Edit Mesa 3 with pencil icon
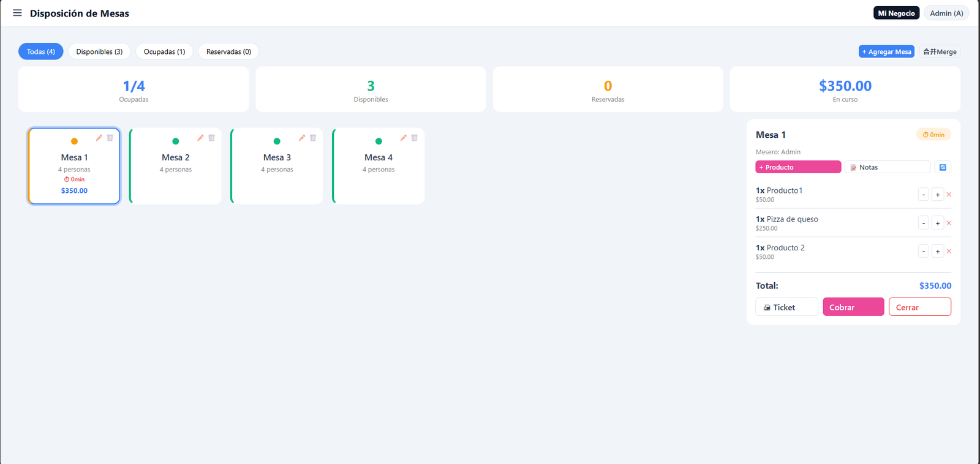The width and height of the screenshot is (980, 464). [302, 138]
